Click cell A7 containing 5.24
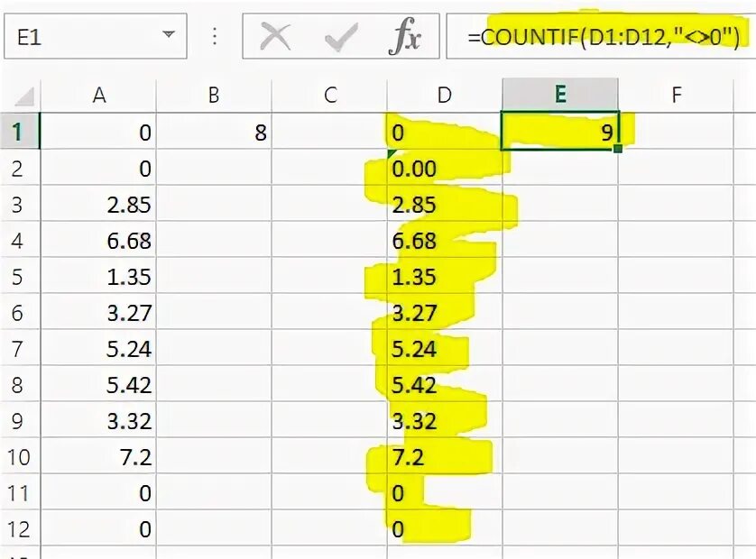 [99, 348]
